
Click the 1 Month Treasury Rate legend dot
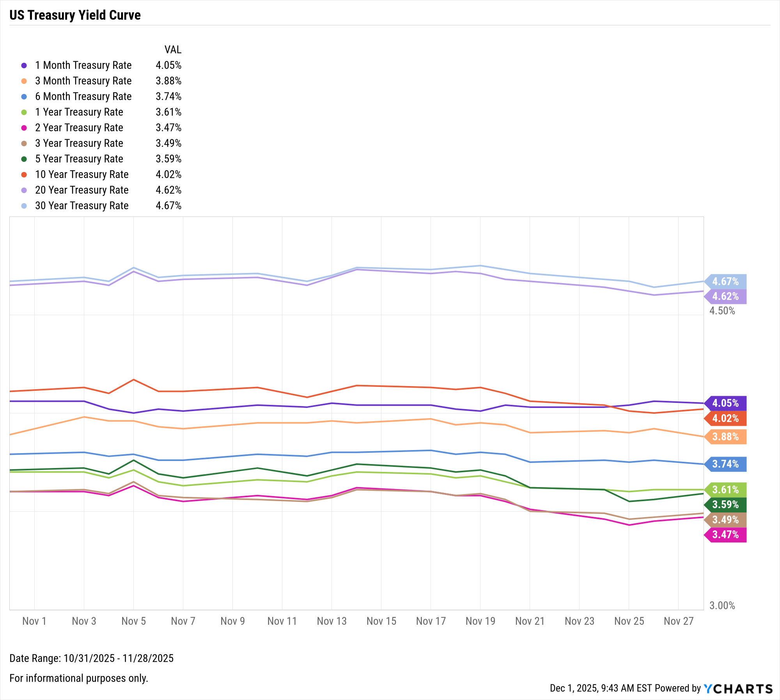(24, 66)
